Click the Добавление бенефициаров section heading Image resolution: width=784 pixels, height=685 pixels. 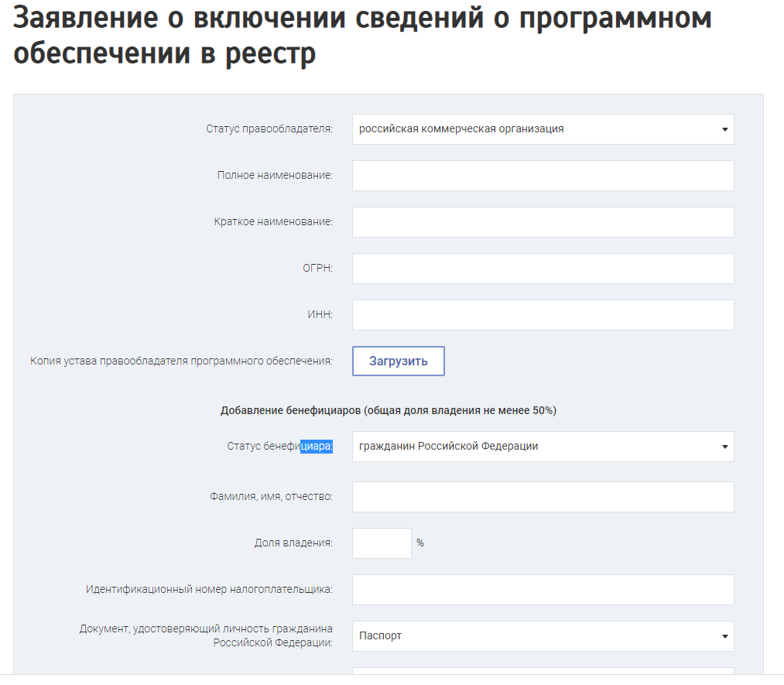(389, 411)
